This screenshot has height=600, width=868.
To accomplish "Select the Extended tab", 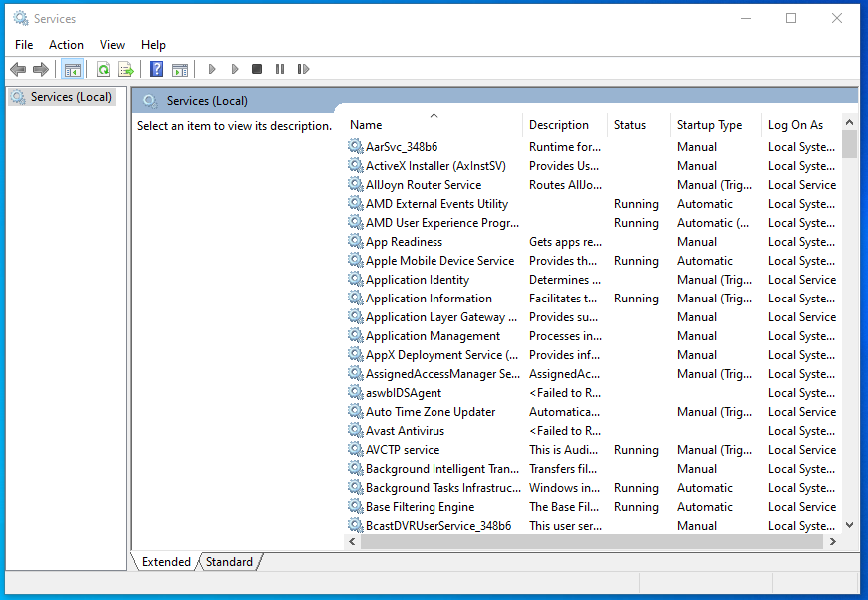I will 166,562.
